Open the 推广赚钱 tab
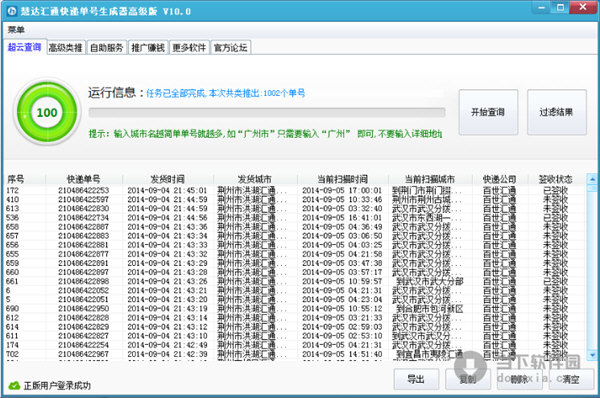Viewport: 600px width, 398px height. pyautogui.click(x=148, y=47)
